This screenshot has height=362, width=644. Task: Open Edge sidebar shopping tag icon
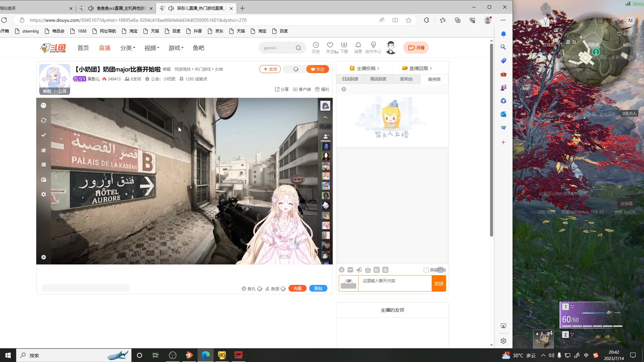503,61
